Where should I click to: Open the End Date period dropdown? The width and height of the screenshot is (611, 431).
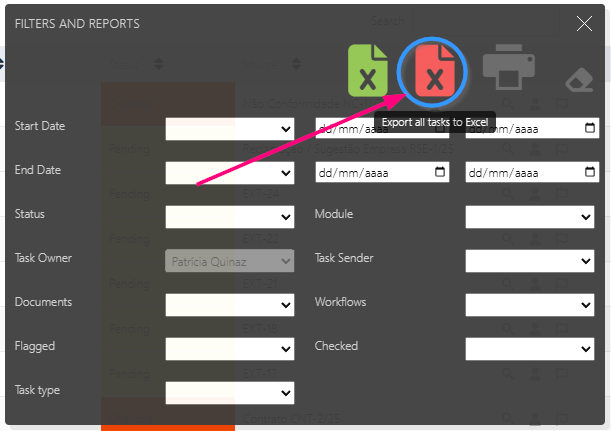[x=230, y=173]
